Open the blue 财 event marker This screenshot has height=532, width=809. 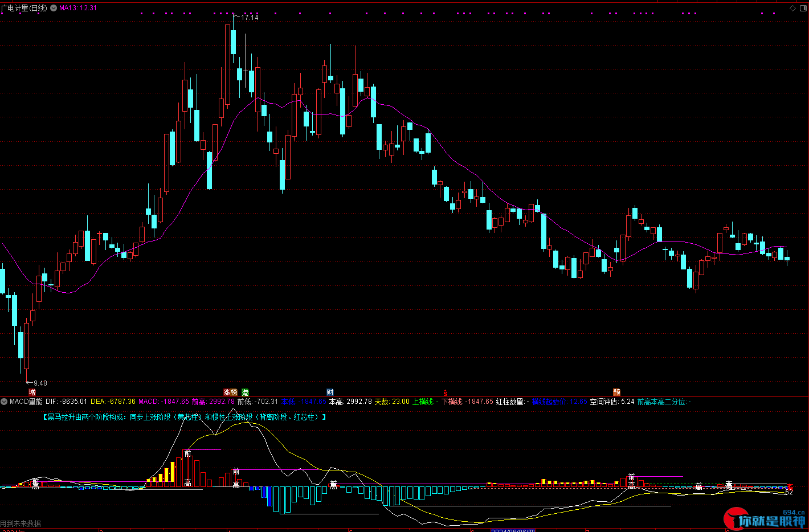(330, 392)
